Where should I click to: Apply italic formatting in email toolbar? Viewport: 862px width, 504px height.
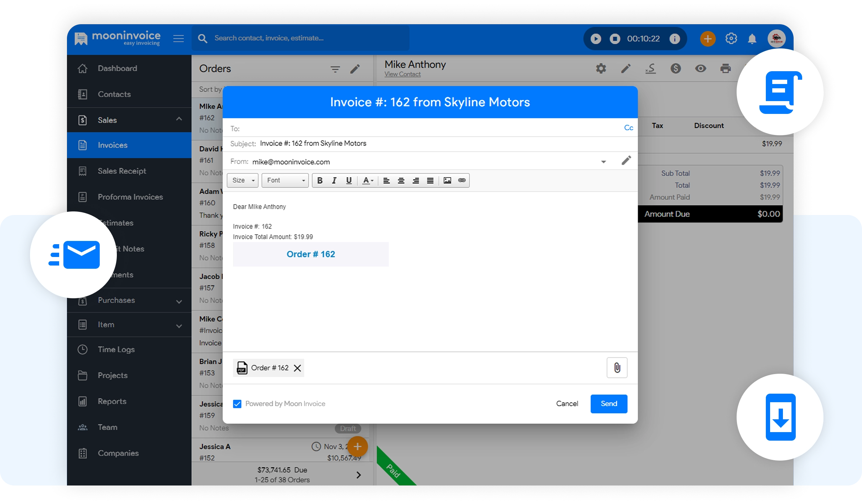(334, 180)
